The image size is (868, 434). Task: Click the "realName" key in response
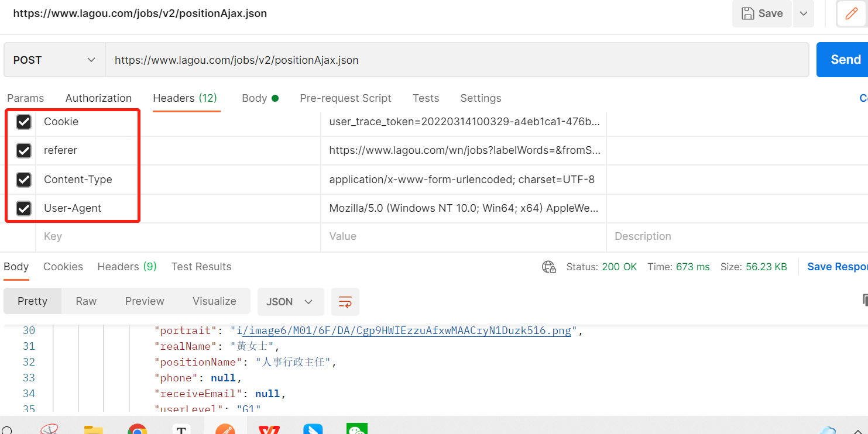tap(186, 346)
